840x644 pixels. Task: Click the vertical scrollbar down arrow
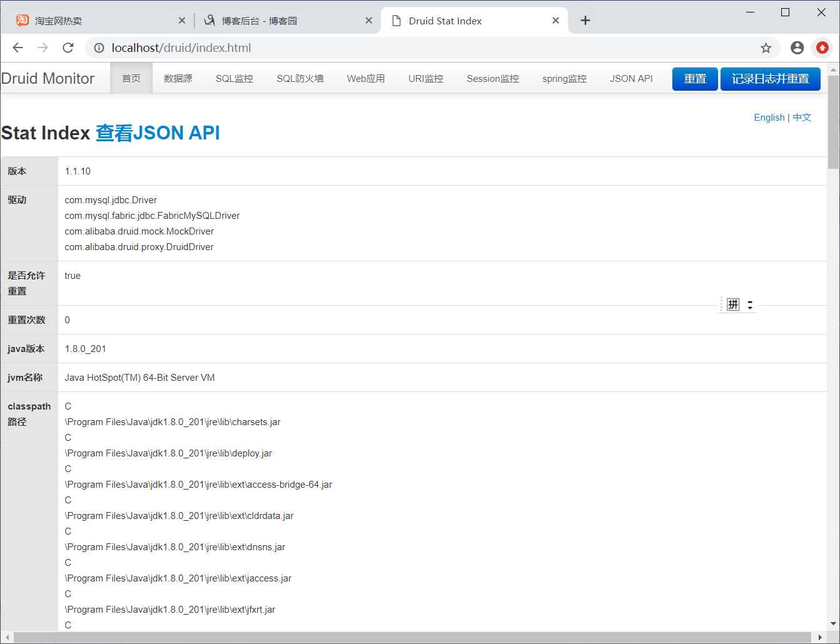coord(833,623)
